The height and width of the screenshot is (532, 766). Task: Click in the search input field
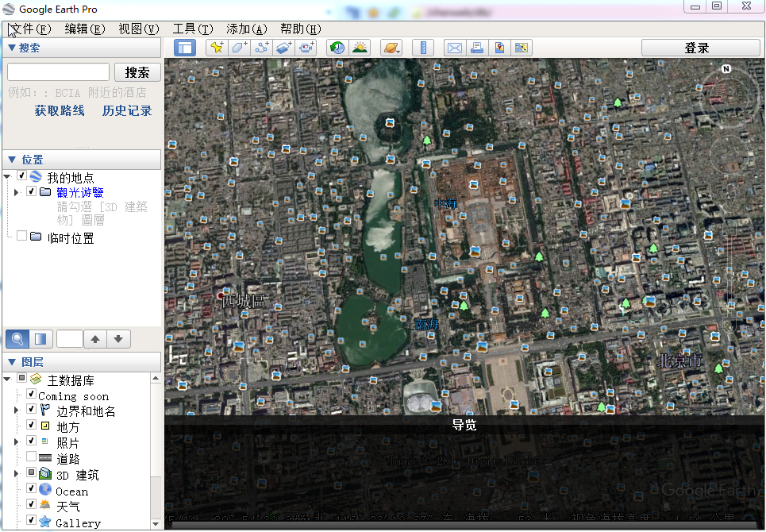(x=58, y=72)
